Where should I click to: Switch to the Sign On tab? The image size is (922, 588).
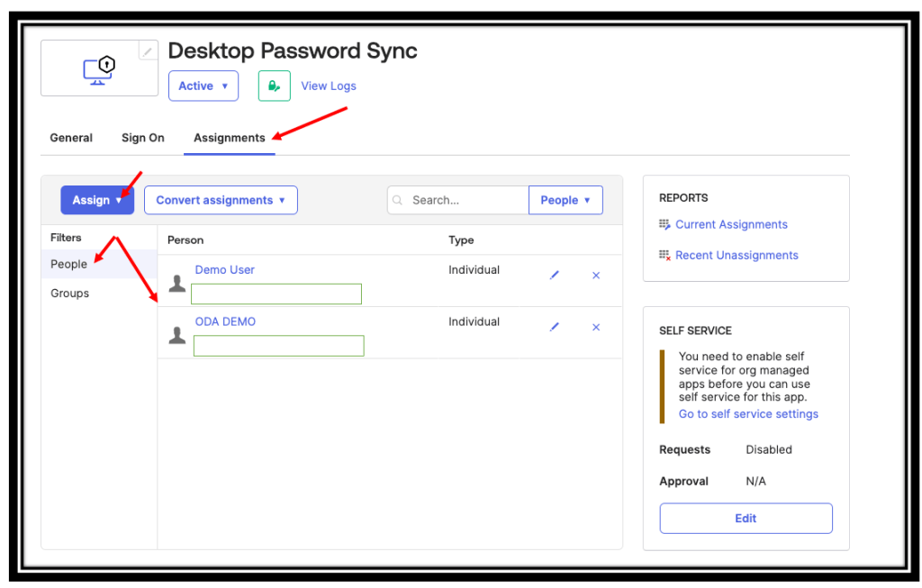[x=143, y=138]
